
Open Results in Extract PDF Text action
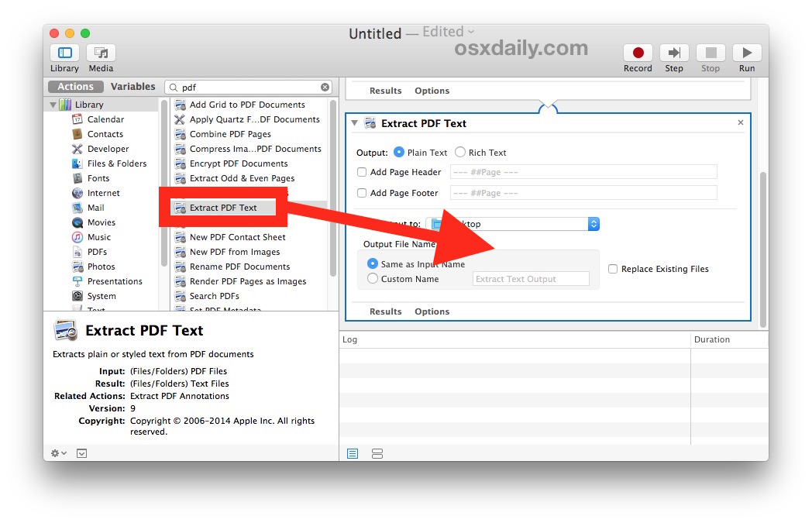click(385, 311)
